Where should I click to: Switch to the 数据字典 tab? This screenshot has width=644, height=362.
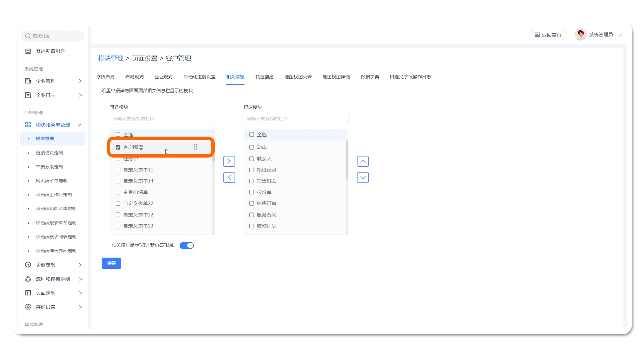click(x=370, y=77)
